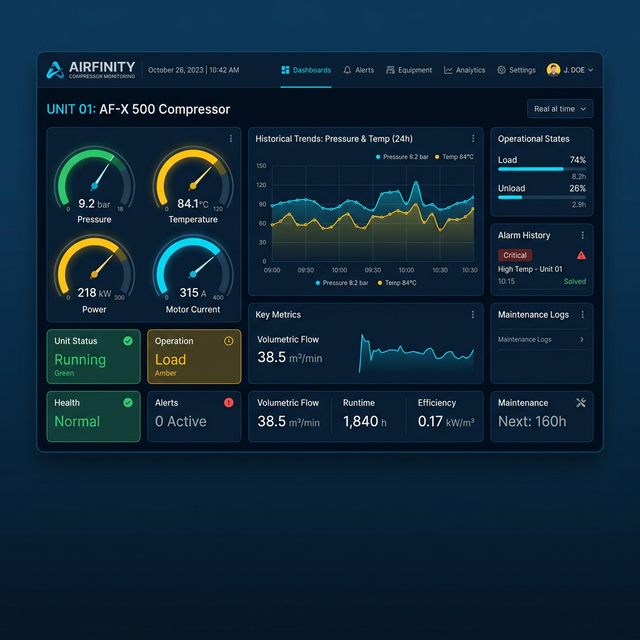Screen dimensions: 640x640
Task: Click the Dashboards grid icon
Action: tap(285, 70)
